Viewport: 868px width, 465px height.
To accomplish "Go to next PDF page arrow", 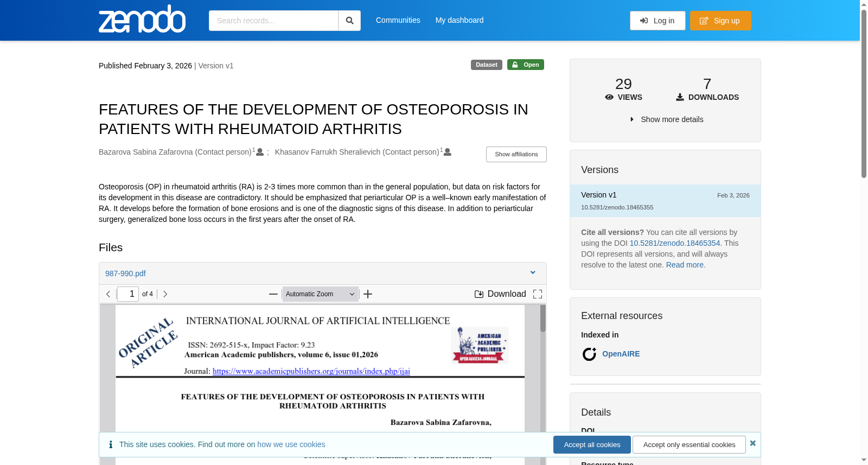I will (165, 294).
